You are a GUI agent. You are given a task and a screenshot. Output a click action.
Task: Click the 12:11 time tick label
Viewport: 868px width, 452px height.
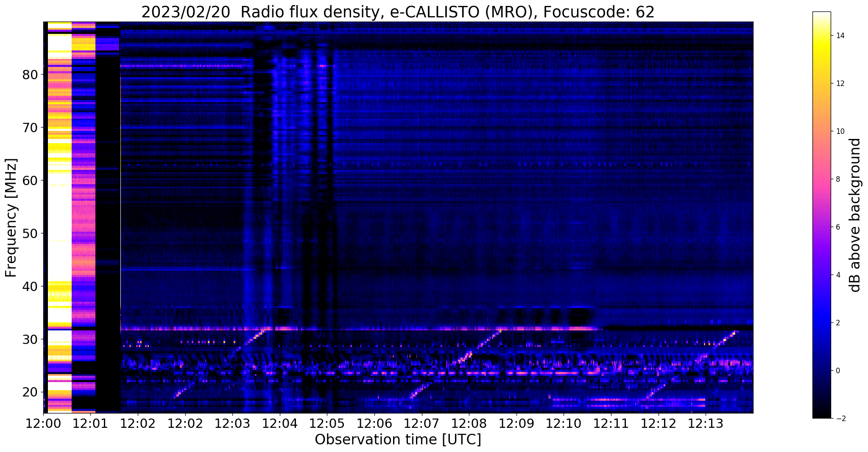[611, 423]
